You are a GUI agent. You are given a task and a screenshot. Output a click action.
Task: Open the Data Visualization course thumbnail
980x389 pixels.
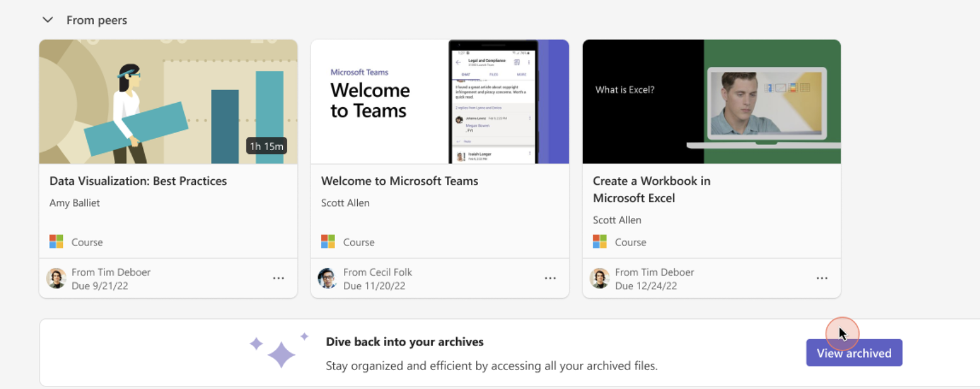click(x=168, y=102)
